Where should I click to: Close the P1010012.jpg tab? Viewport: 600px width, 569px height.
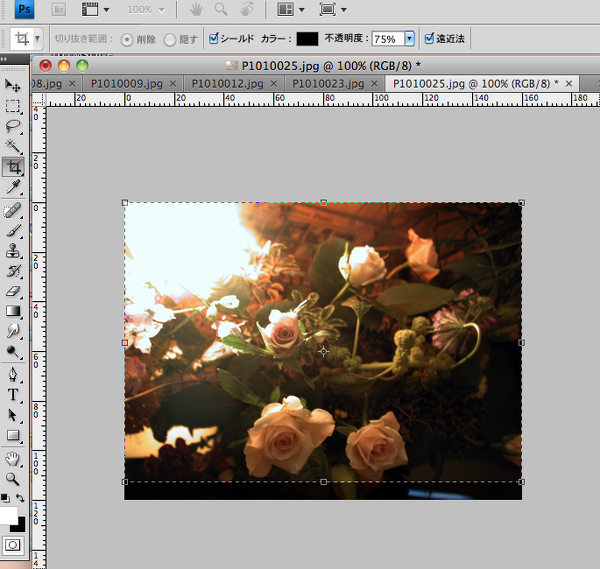click(x=274, y=84)
